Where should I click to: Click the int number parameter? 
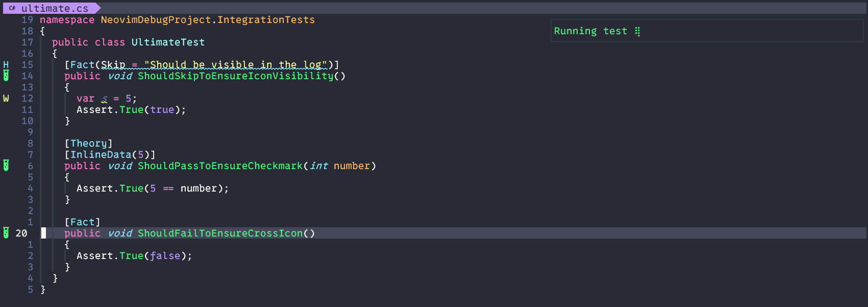(340, 166)
